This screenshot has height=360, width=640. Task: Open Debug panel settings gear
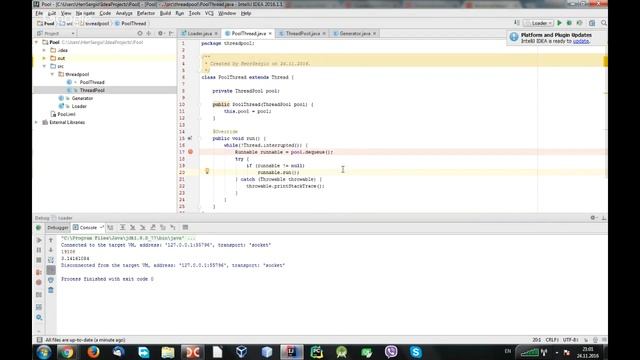point(593,218)
